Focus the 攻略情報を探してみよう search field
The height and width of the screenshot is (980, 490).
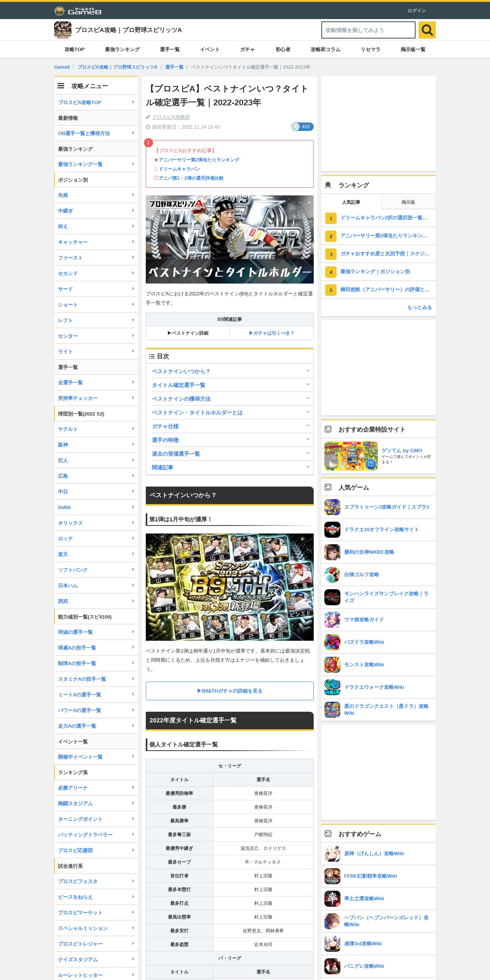coord(368,30)
